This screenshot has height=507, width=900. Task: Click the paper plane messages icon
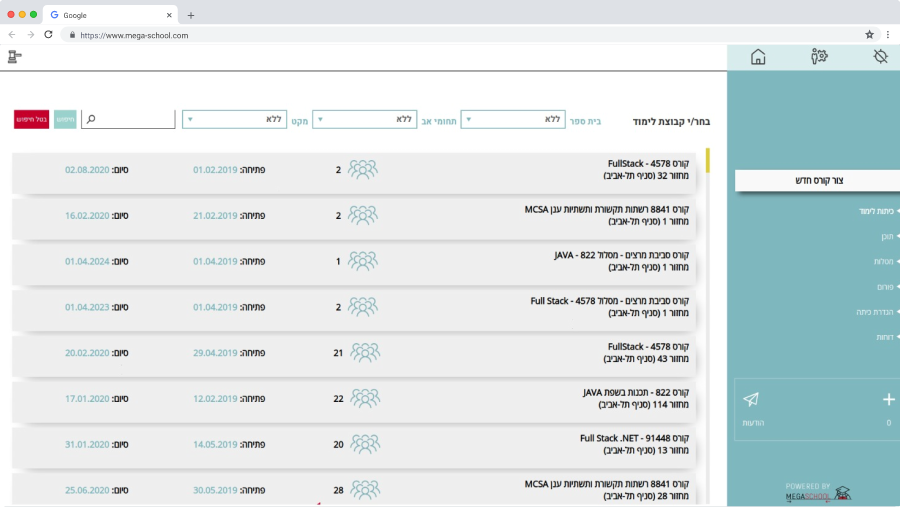click(751, 399)
